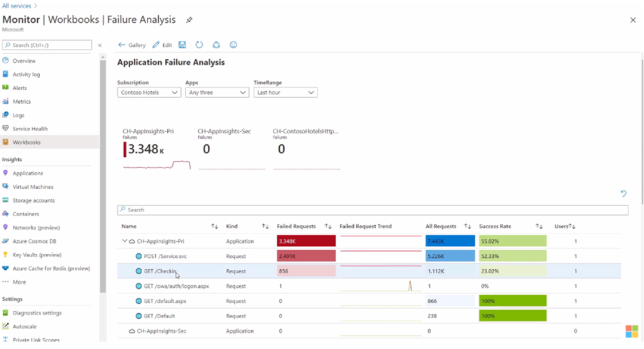Open the Subscription dropdown showing Contoso Hotels
Image resolution: width=644 pixels, height=349 pixels.
(x=149, y=92)
